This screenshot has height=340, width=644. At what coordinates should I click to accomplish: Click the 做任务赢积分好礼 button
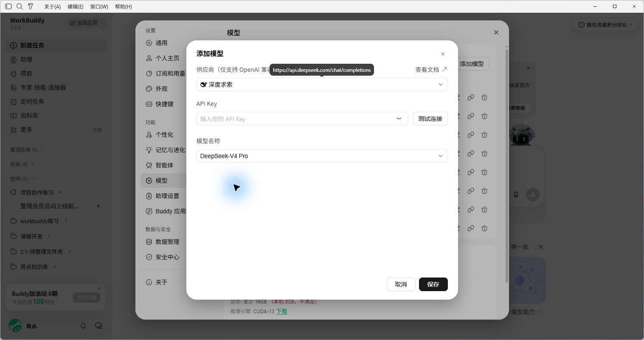click(605, 25)
